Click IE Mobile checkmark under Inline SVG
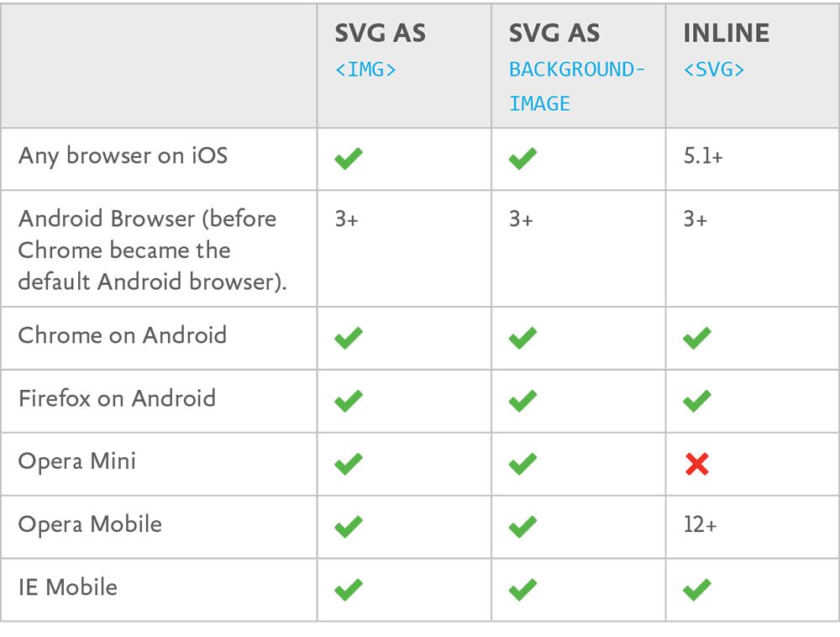 pyautogui.click(x=696, y=590)
